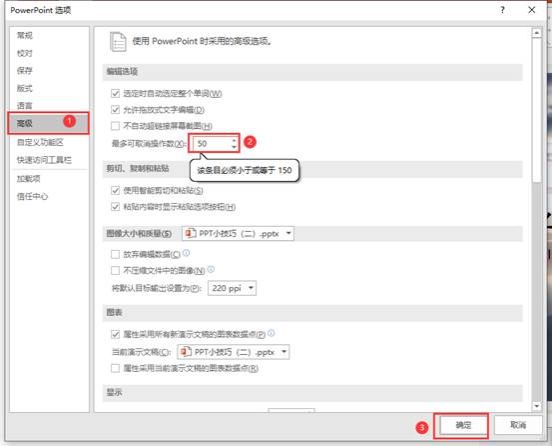This screenshot has height=446, width=552.
Task: Toggle 使用智能剪切和粘贴 checkbox
Action: pos(115,190)
